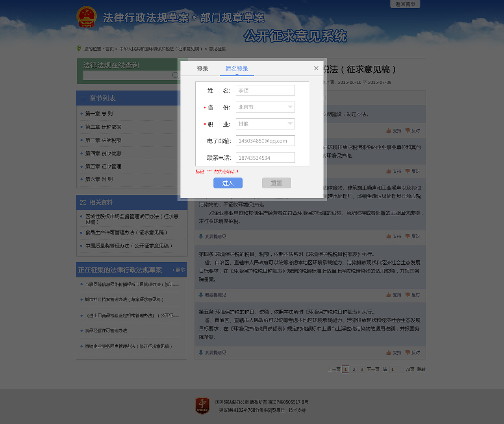The image size is (504, 424).
Task: Click the thumbs-up 支持 icon for 第四条
Action: tap(389, 295)
